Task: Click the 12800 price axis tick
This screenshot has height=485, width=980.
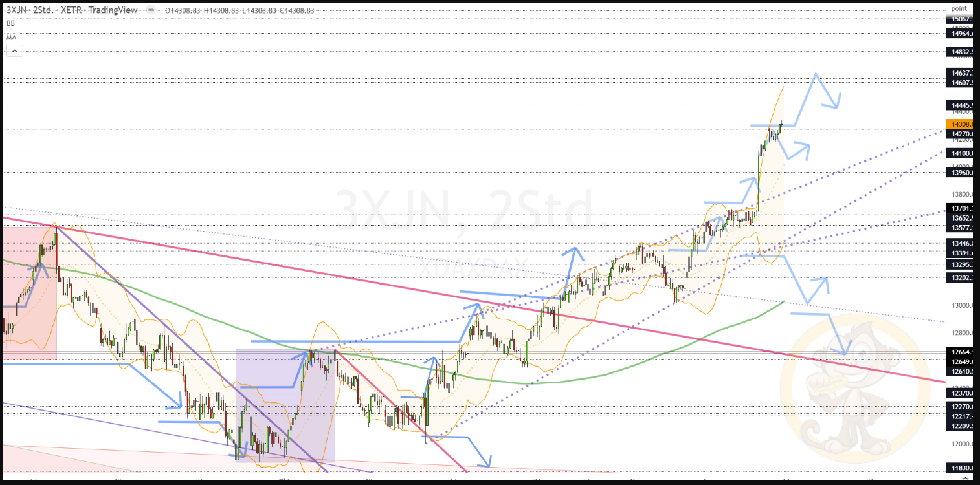Action: tap(961, 333)
